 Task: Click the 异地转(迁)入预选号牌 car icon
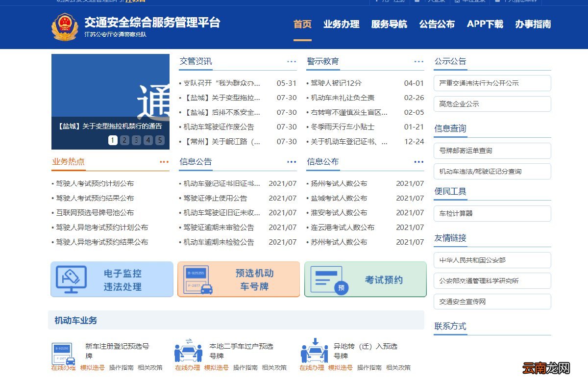(x=315, y=351)
